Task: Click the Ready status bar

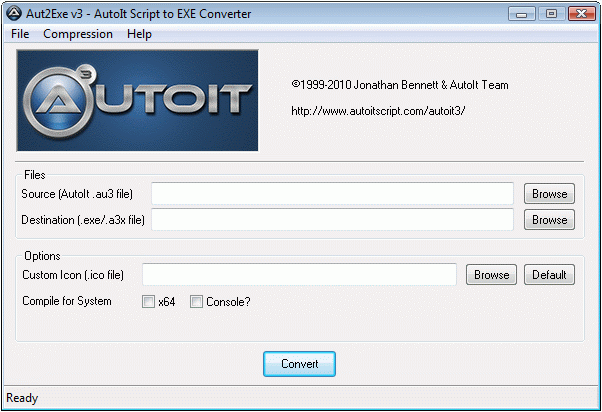Action: pos(300,398)
